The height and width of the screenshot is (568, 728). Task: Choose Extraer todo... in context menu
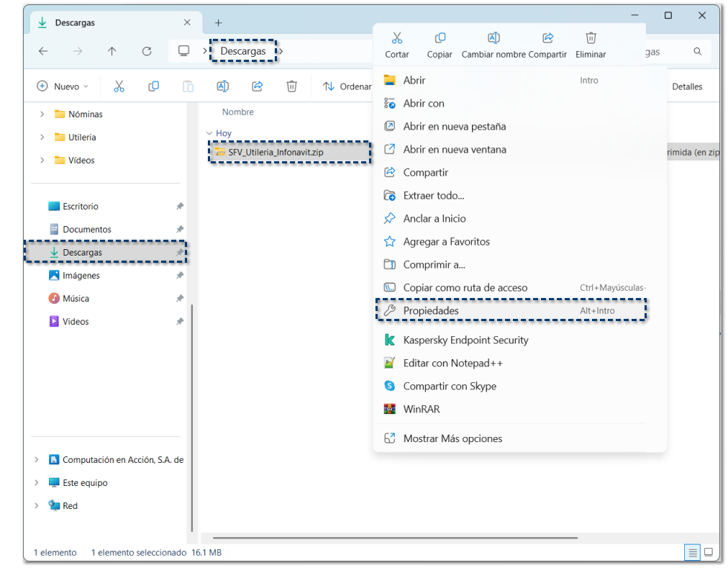tap(433, 196)
